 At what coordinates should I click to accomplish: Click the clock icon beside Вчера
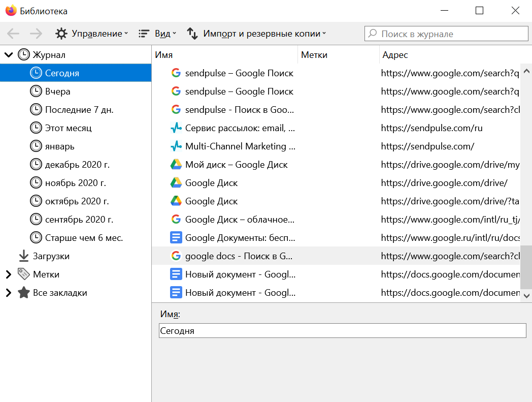(36, 91)
